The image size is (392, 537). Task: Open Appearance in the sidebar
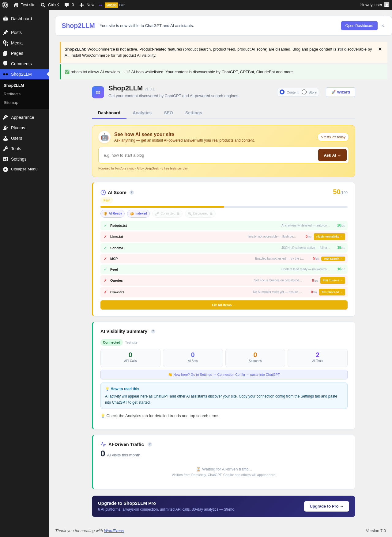point(24,117)
